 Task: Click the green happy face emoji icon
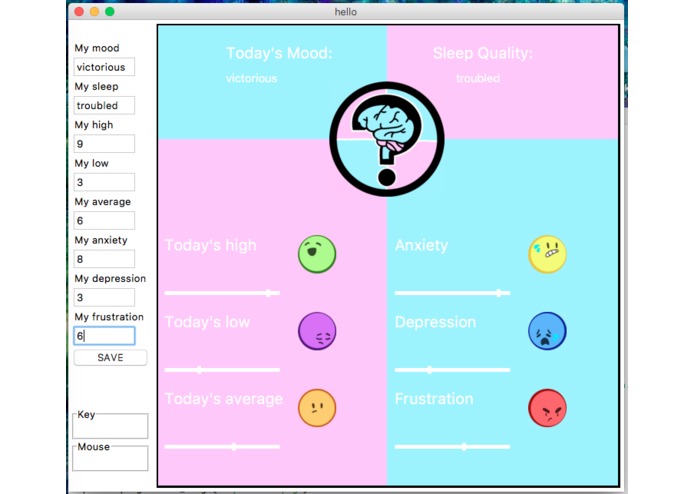317,254
